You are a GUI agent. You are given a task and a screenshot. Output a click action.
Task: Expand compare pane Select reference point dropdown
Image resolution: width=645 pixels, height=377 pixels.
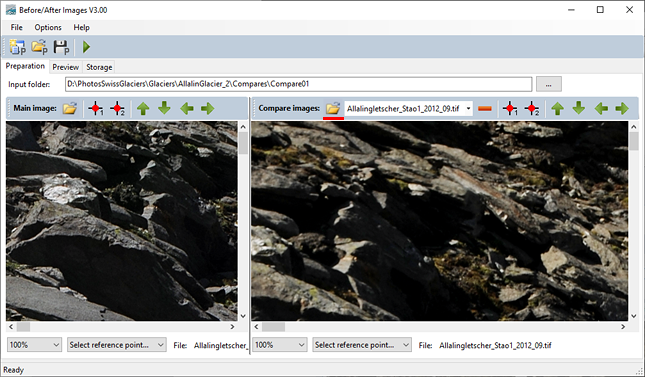point(362,345)
